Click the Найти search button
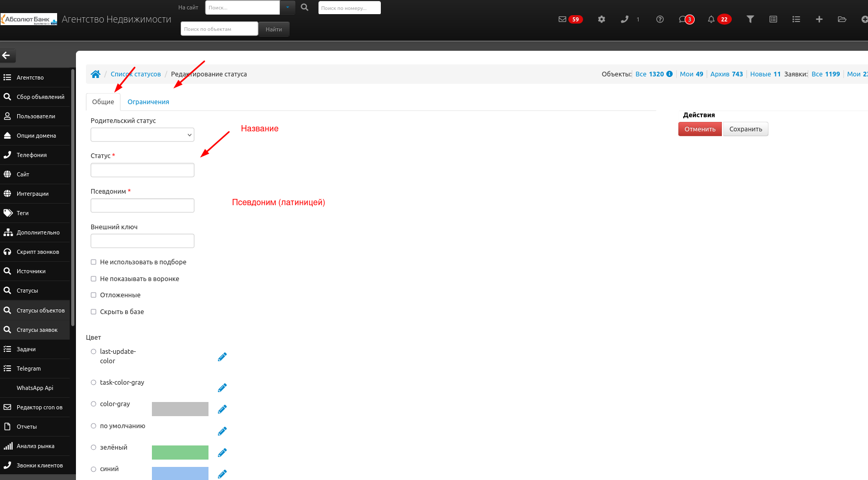 tap(274, 29)
